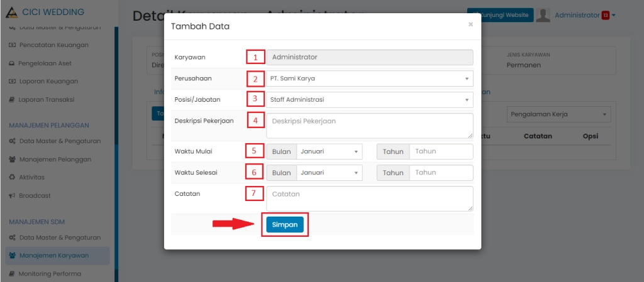Click the CICI WEDDING logo icon
644x282 pixels.
coord(10,13)
